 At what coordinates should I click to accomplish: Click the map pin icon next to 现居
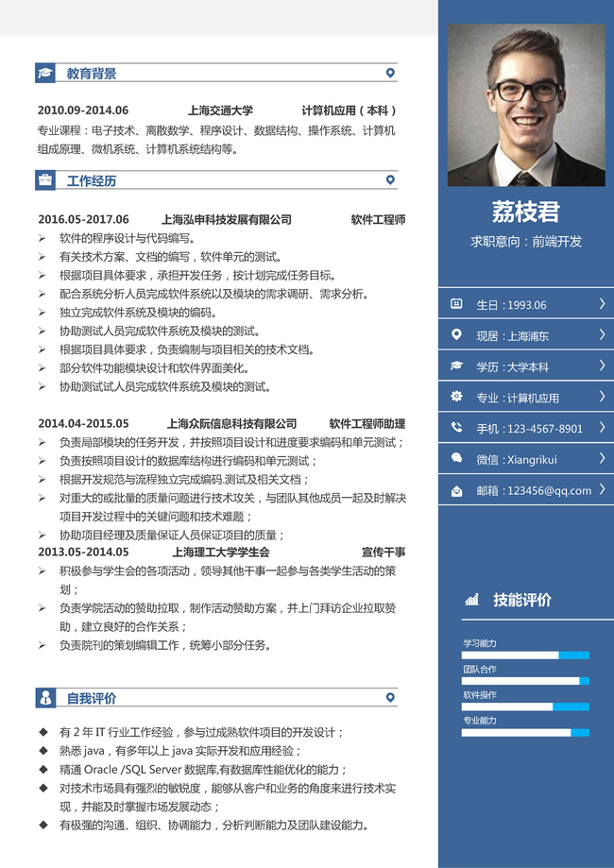pyautogui.click(x=456, y=334)
